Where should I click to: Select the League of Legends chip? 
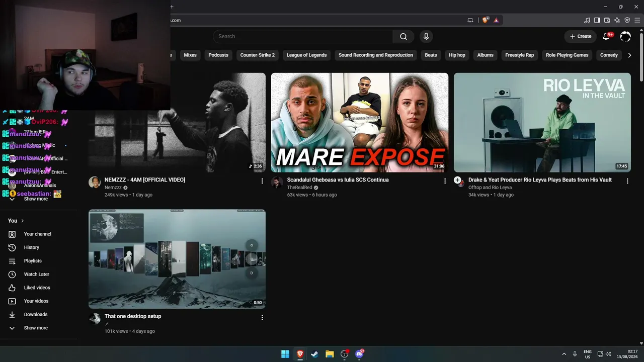click(306, 55)
